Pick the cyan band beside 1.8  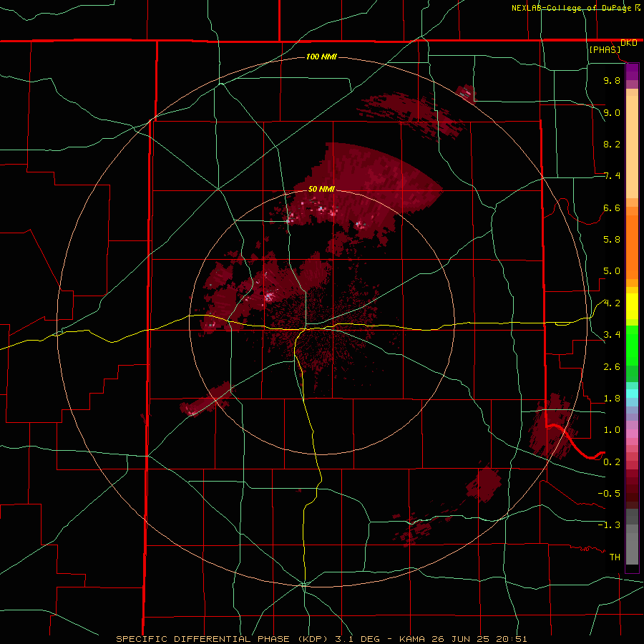632,393
